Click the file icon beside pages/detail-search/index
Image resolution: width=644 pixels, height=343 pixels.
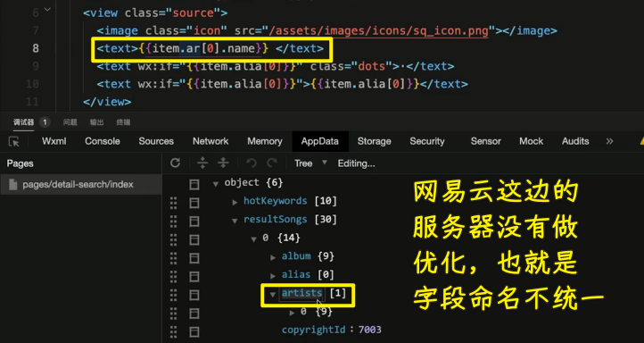(x=13, y=184)
